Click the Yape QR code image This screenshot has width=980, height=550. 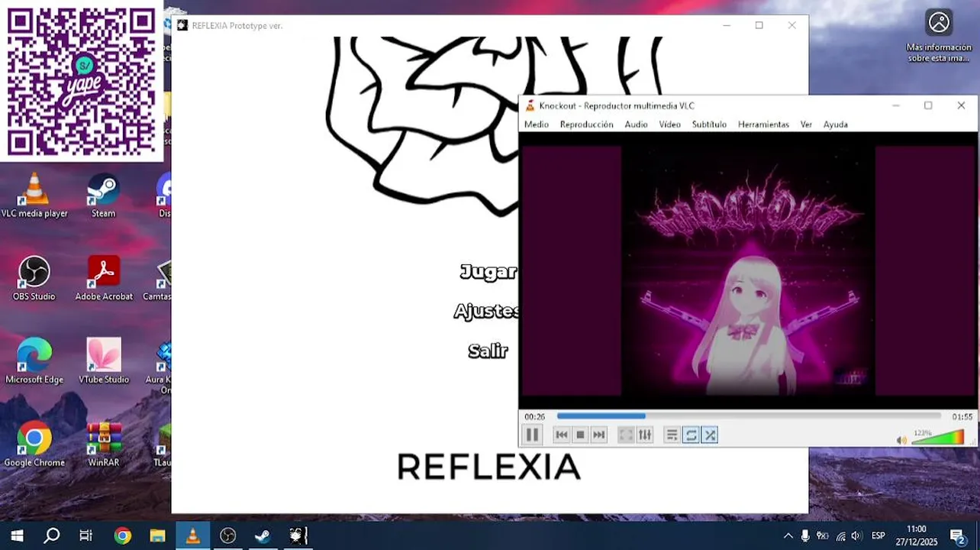click(81, 80)
